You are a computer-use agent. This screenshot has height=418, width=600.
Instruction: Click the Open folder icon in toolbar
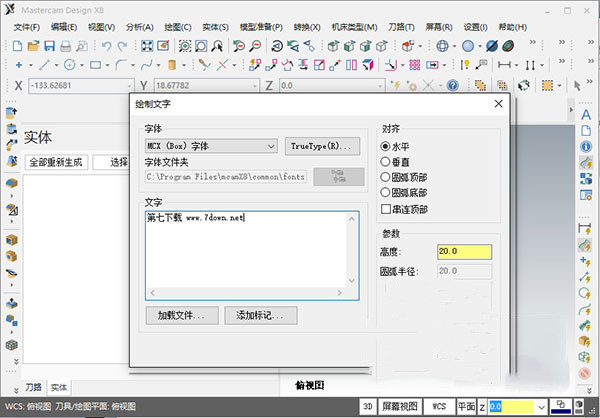point(34,46)
